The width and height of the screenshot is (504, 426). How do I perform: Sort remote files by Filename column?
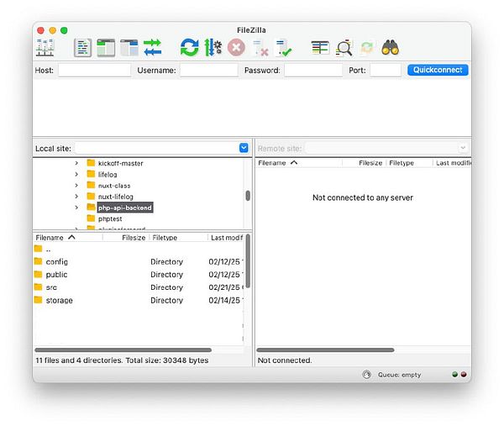[299, 163]
